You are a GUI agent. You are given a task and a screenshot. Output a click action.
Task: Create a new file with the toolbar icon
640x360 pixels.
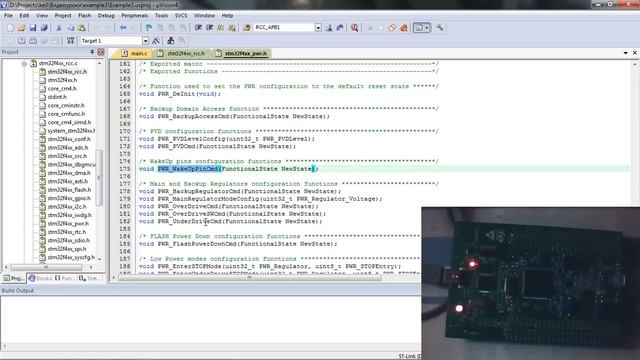[10, 28]
